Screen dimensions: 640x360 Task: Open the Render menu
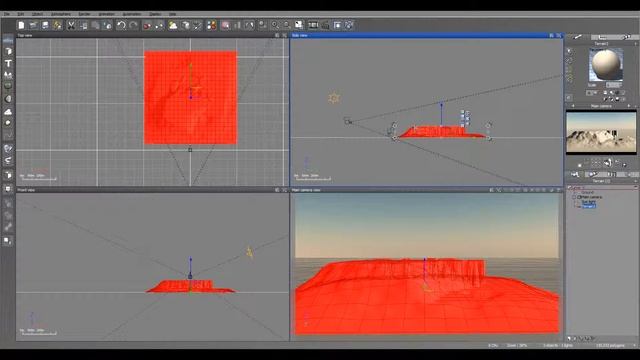(84, 14)
